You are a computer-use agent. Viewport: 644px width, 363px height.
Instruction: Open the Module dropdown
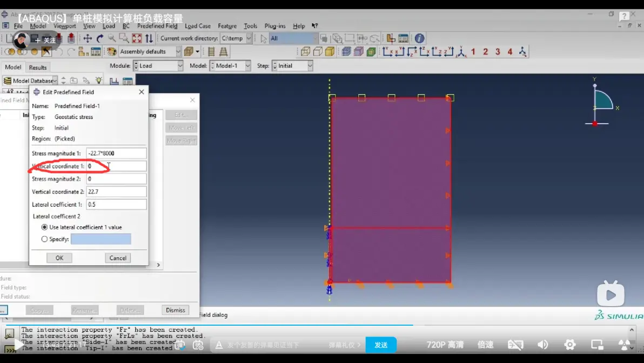158,66
